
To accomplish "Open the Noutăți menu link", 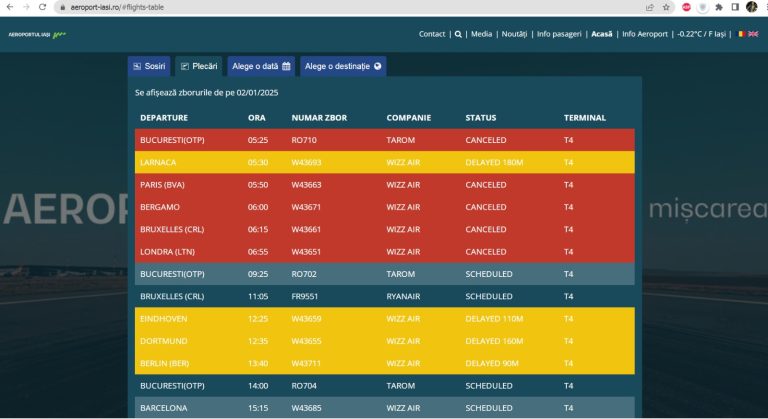I will pos(514,34).
